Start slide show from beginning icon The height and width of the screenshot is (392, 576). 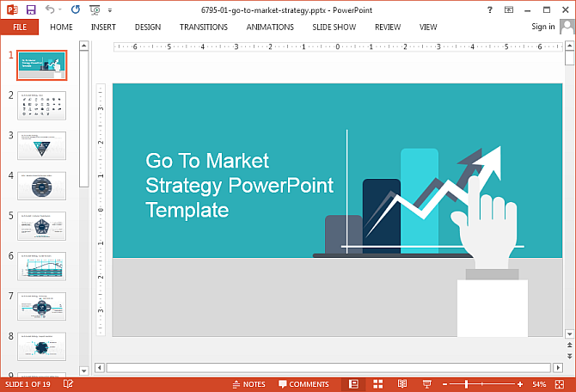click(95, 10)
